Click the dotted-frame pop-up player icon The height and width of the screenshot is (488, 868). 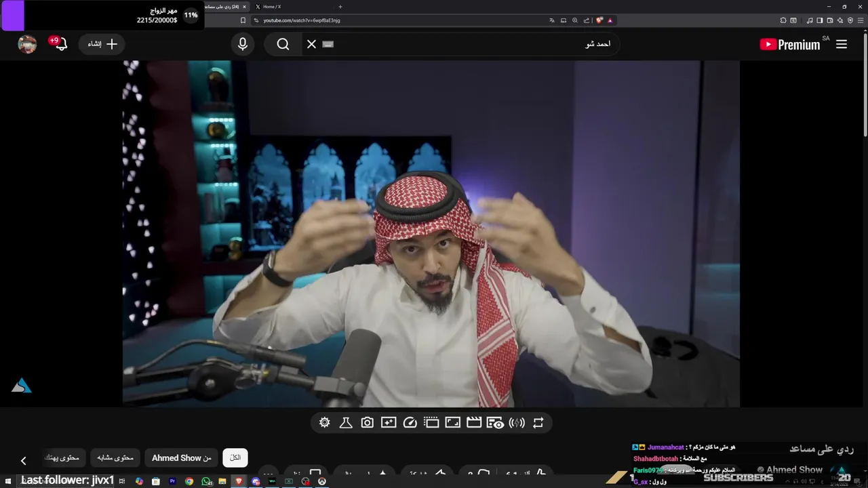coord(431,423)
